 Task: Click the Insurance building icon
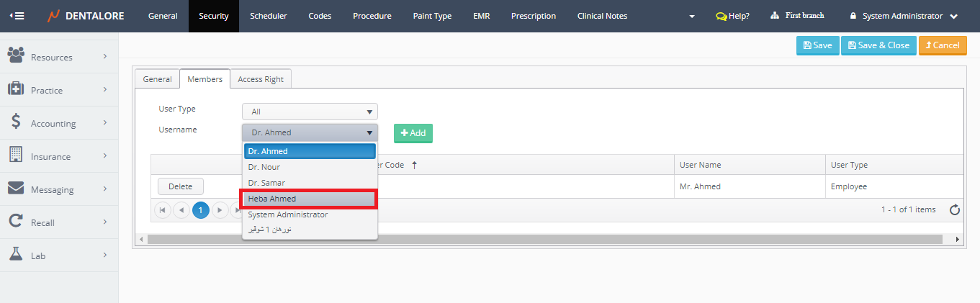pyautogui.click(x=16, y=155)
